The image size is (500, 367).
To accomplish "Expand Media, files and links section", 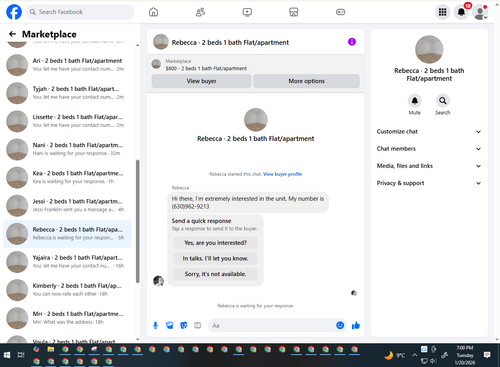I will pyautogui.click(x=429, y=166).
